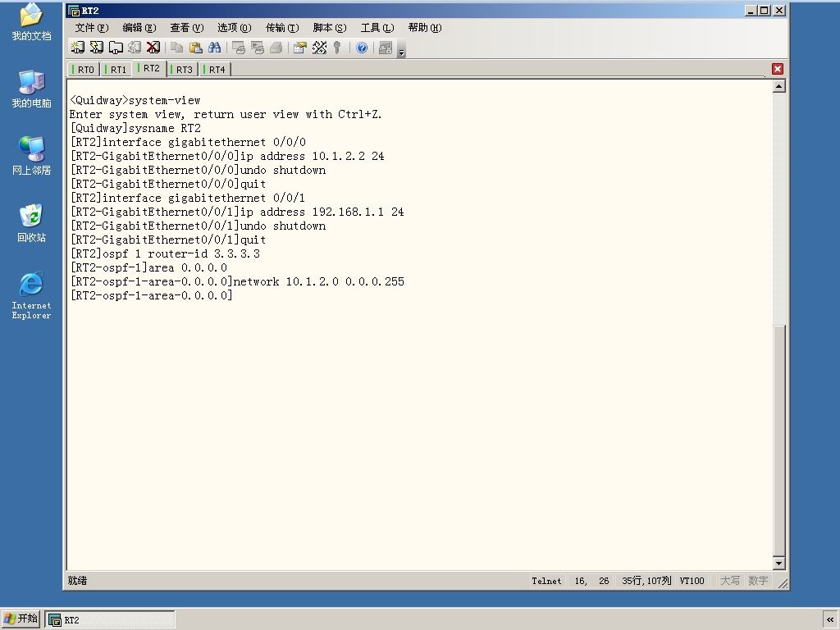Close the current tab with red X

tap(778, 69)
